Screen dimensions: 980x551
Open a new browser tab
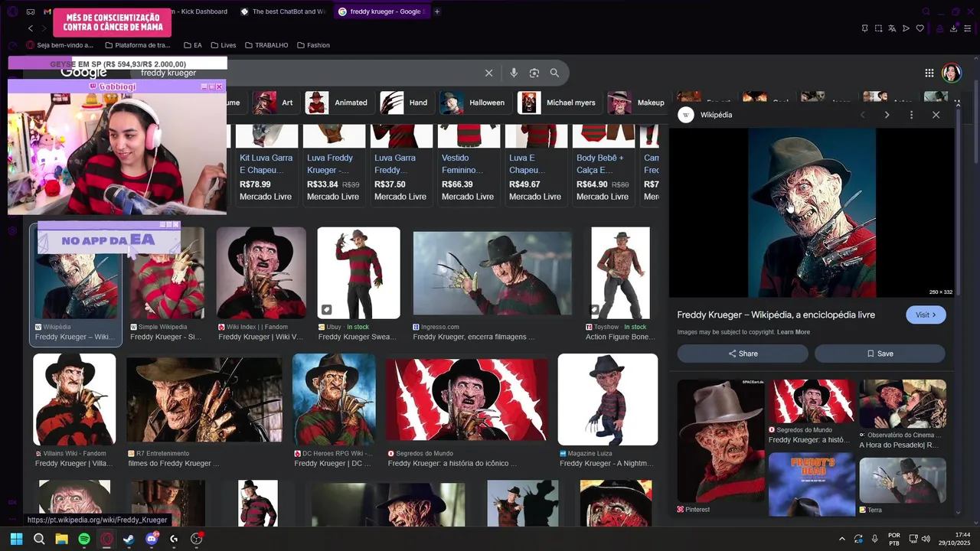tap(437, 11)
